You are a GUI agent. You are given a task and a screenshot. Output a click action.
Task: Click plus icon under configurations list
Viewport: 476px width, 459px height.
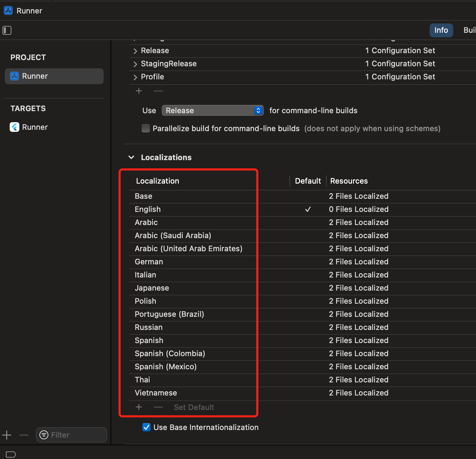tap(139, 91)
